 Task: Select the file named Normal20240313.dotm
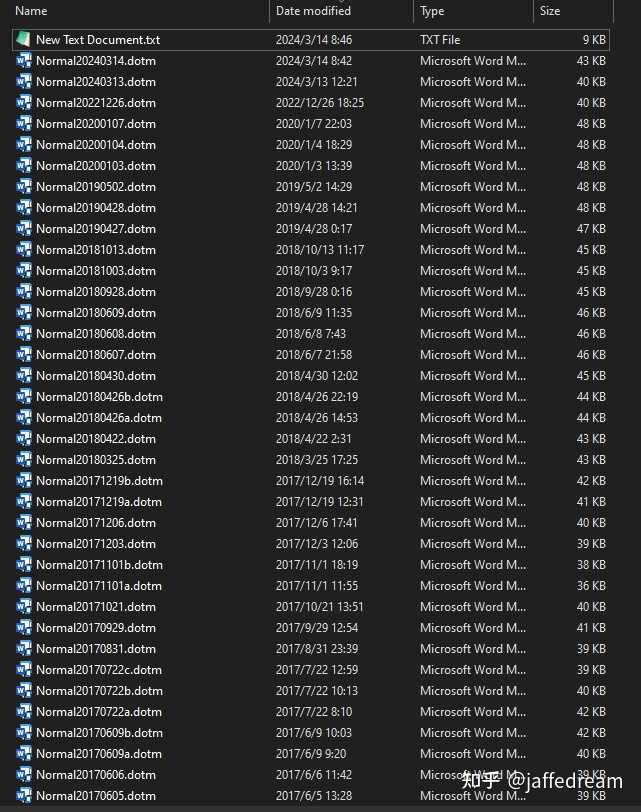coord(96,82)
